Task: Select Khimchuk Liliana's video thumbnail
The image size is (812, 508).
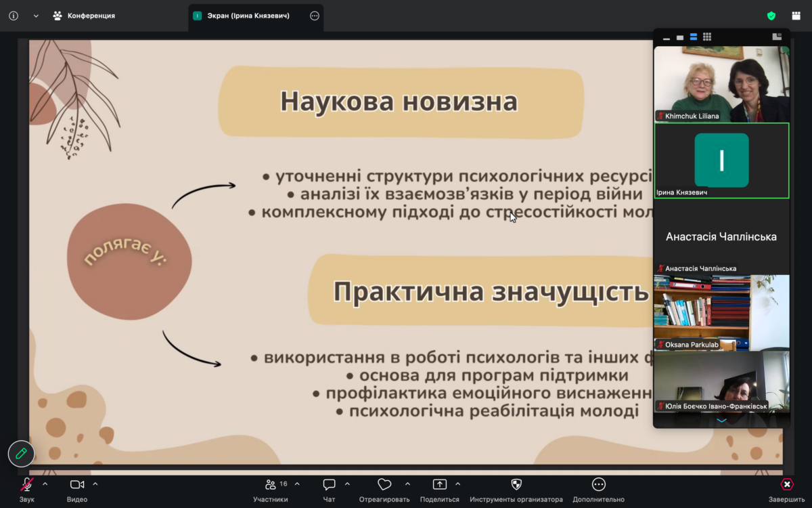Action: point(721,83)
